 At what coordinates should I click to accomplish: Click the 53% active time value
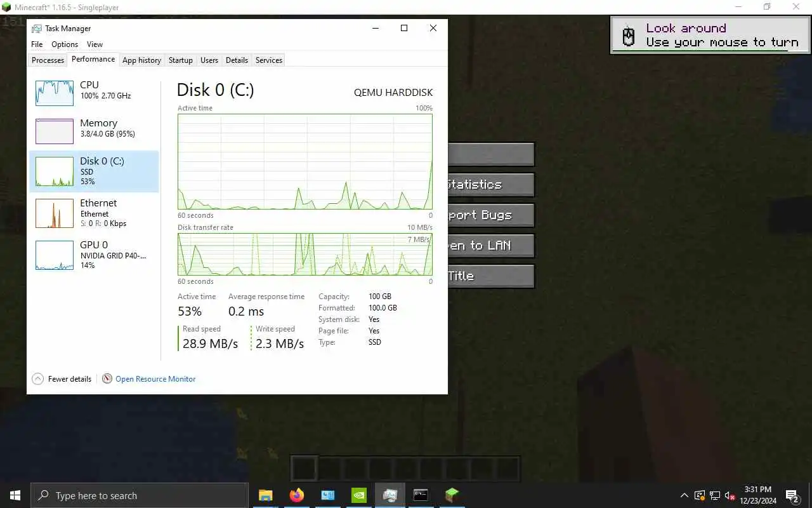tap(190, 311)
